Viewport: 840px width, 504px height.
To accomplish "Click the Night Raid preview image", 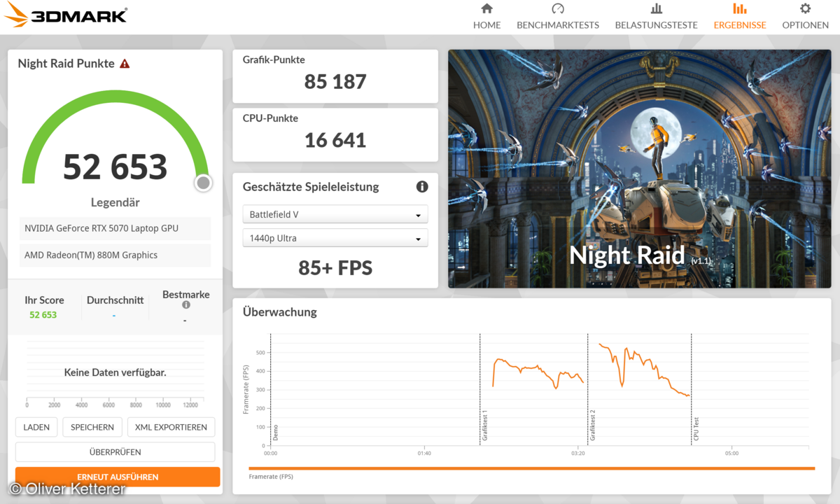I will [639, 168].
